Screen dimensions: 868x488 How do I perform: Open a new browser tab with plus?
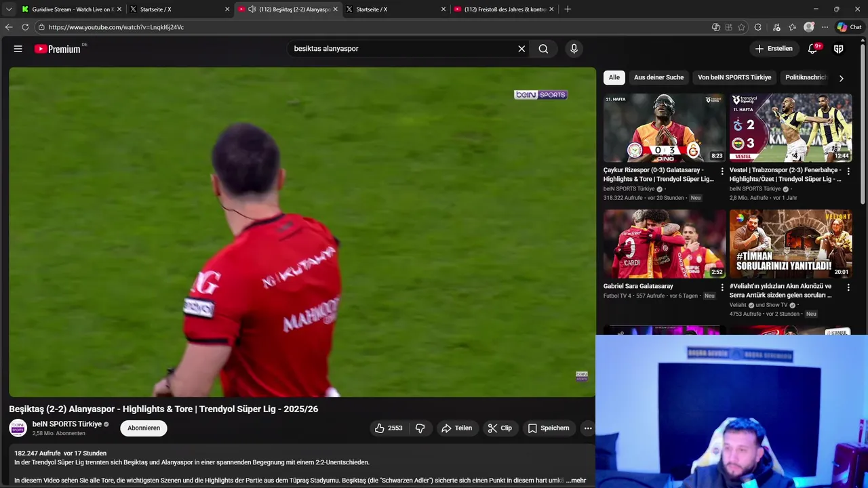(x=568, y=9)
